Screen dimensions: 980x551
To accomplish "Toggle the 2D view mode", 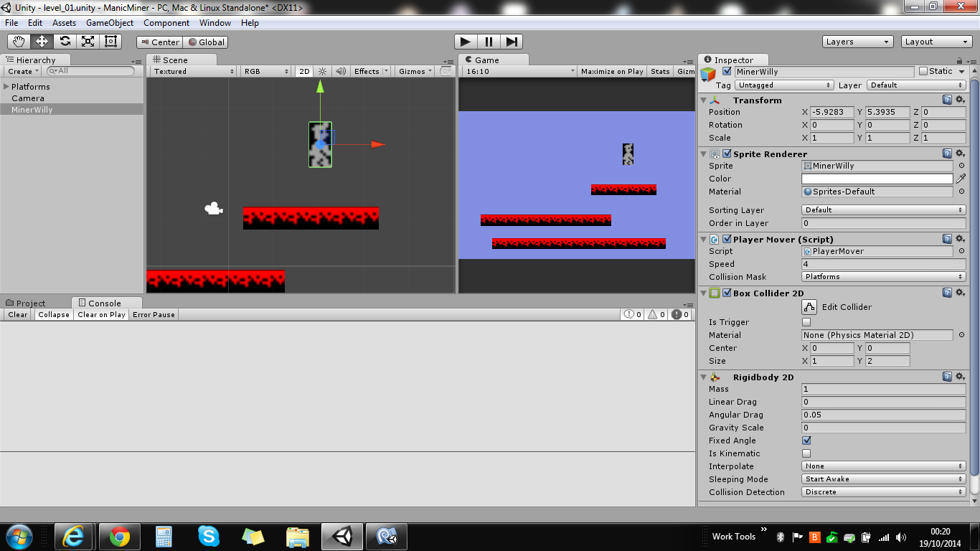I will click(x=303, y=71).
